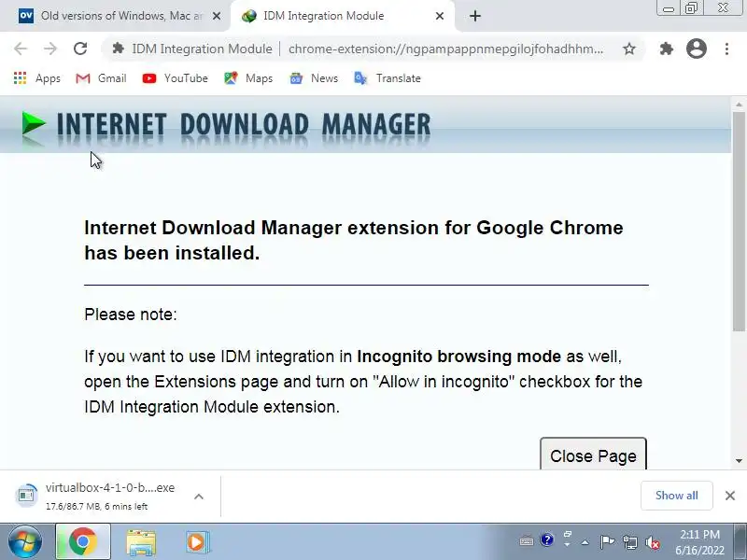Open the Chrome profile avatar menu

click(x=696, y=49)
